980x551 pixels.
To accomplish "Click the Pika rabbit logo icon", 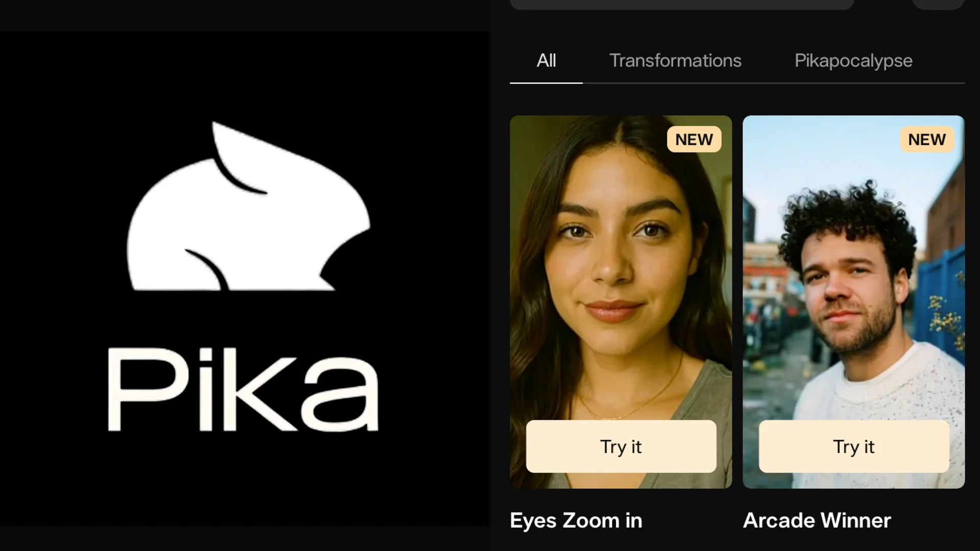I will coord(249,206).
